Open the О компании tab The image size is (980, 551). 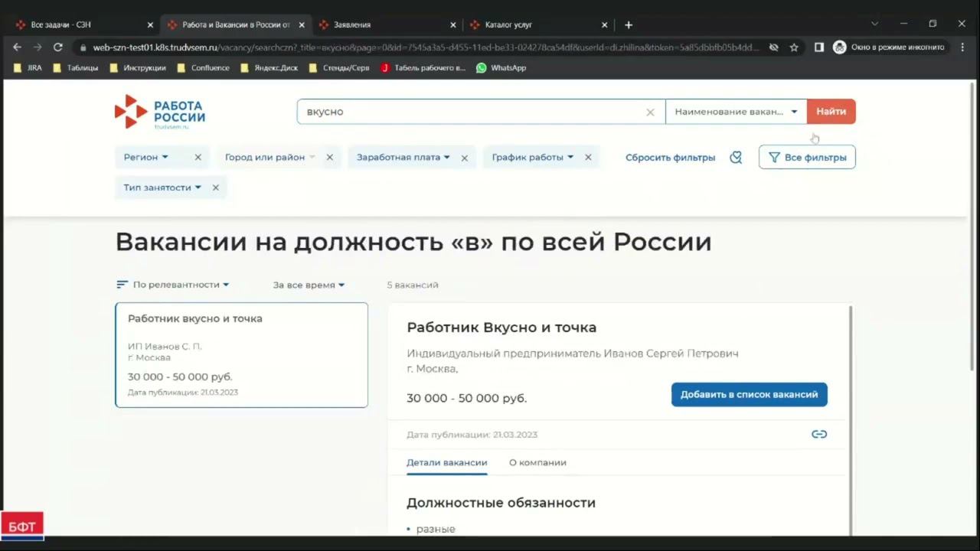[537, 462]
